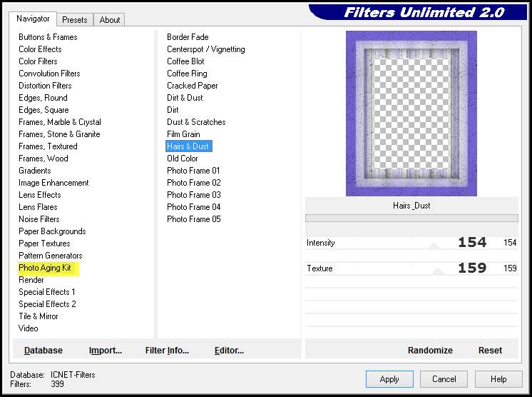Open Filter Info... dialog
This screenshot has width=532, height=397.
point(167,350)
